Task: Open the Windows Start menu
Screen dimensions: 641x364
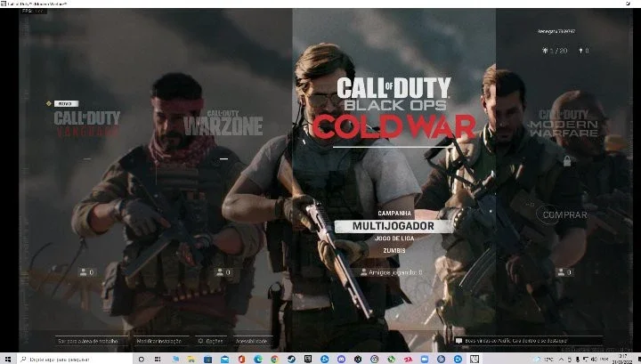Action: (7, 359)
